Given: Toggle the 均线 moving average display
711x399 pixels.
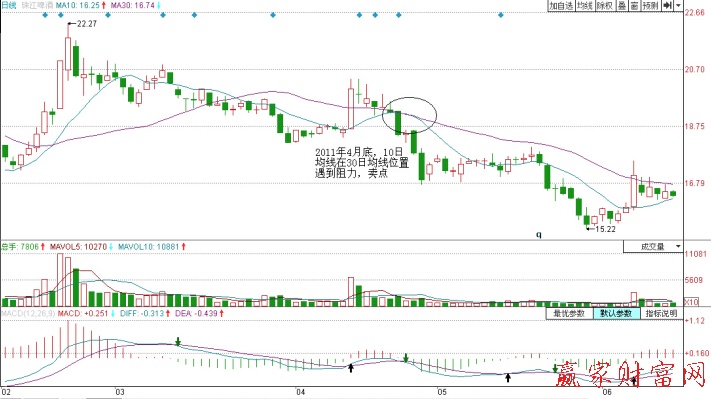Looking at the screenshot, I should tap(585, 5).
